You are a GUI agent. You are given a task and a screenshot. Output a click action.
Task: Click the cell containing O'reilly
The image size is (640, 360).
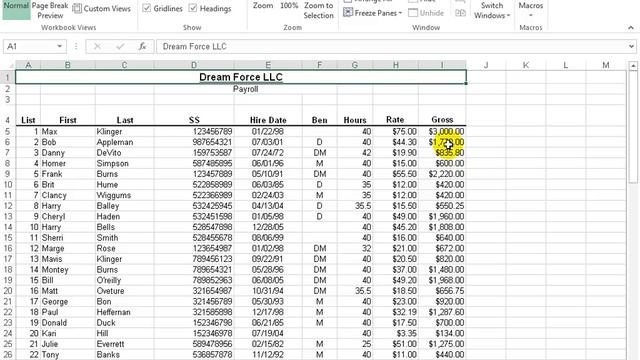point(124,280)
